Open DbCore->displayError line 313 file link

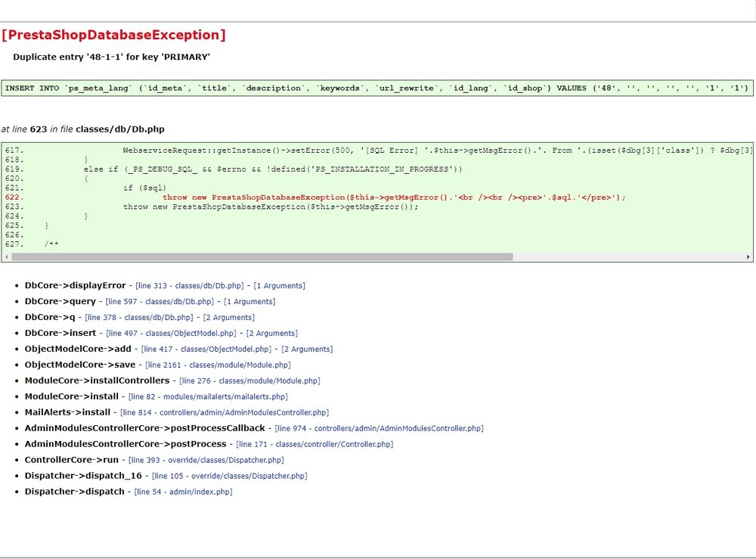190,285
